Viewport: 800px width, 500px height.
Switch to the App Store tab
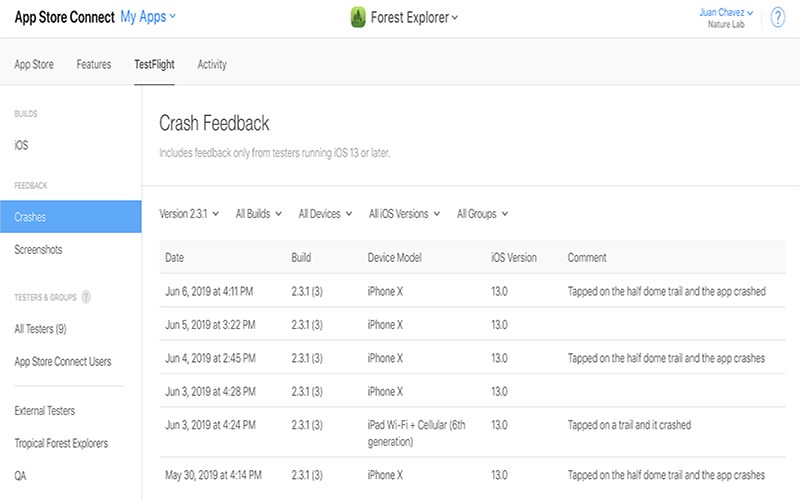[x=34, y=64]
